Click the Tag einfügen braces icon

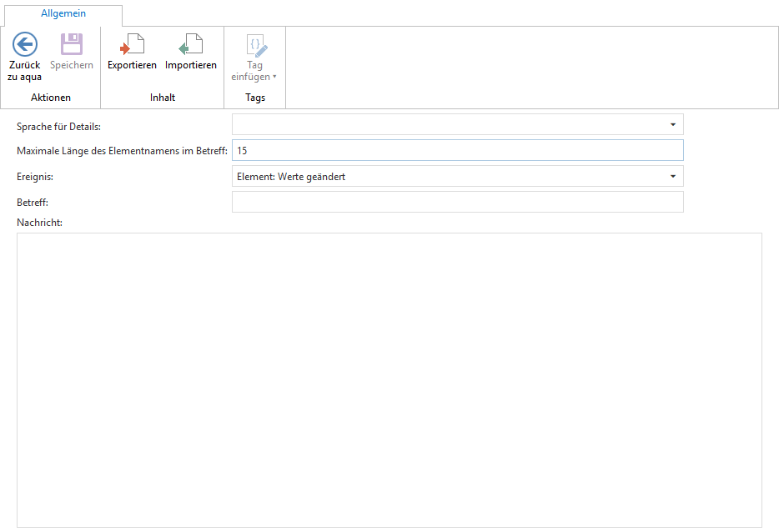coord(255,44)
